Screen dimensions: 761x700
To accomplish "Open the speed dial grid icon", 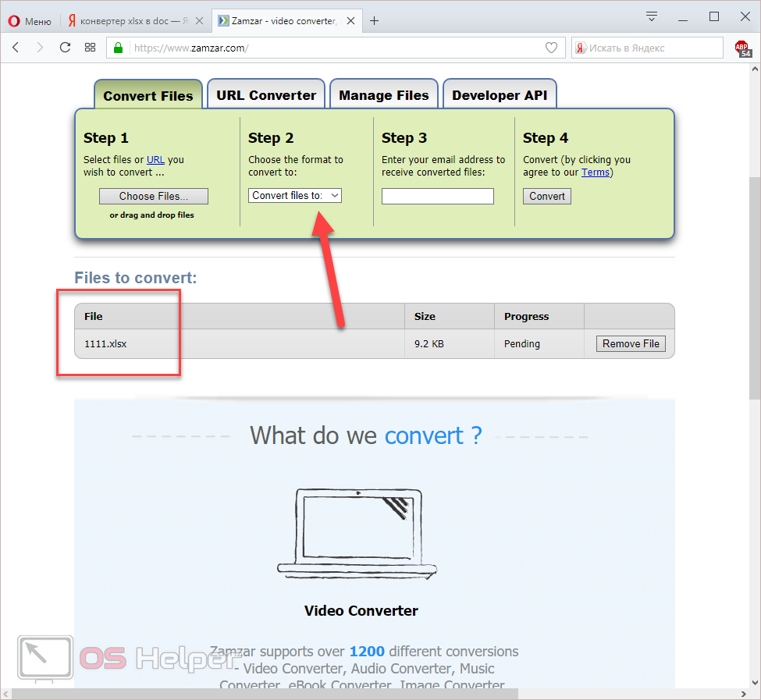I will [90, 48].
